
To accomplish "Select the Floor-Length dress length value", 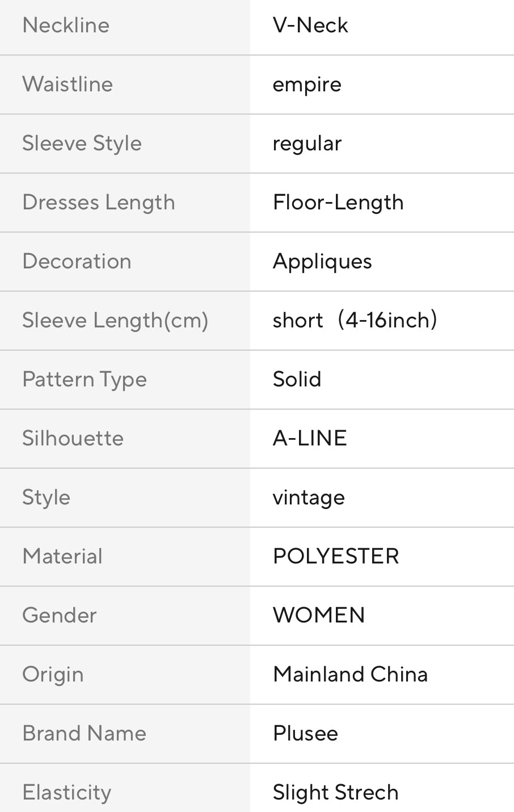I will coord(338,203).
